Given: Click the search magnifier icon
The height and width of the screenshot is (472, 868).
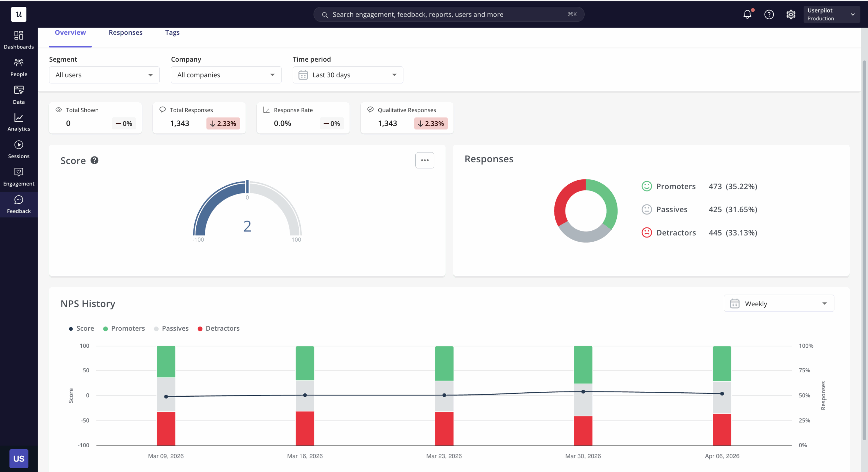Looking at the screenshot, I should tap(325, 15).
